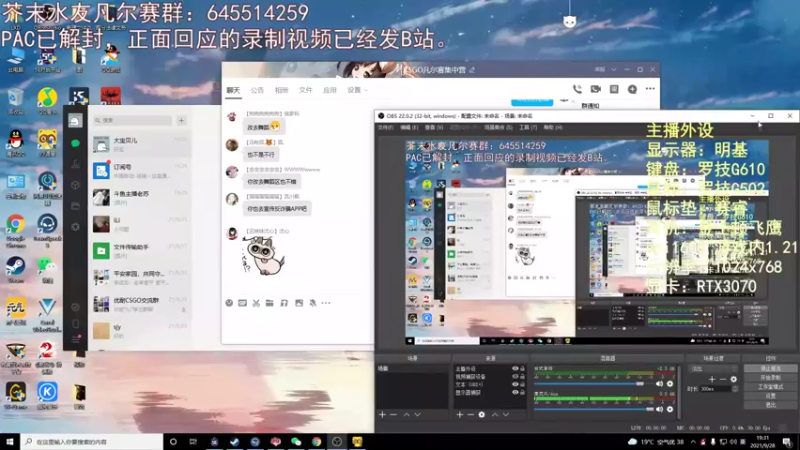The height and width of the screenshot is (450, 800).
Task: Open scene transition properties gear in OBS
Action: click(734, 379)
